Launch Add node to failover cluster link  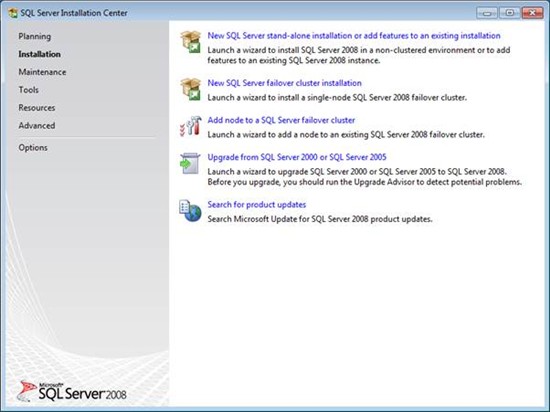[281, 120]
